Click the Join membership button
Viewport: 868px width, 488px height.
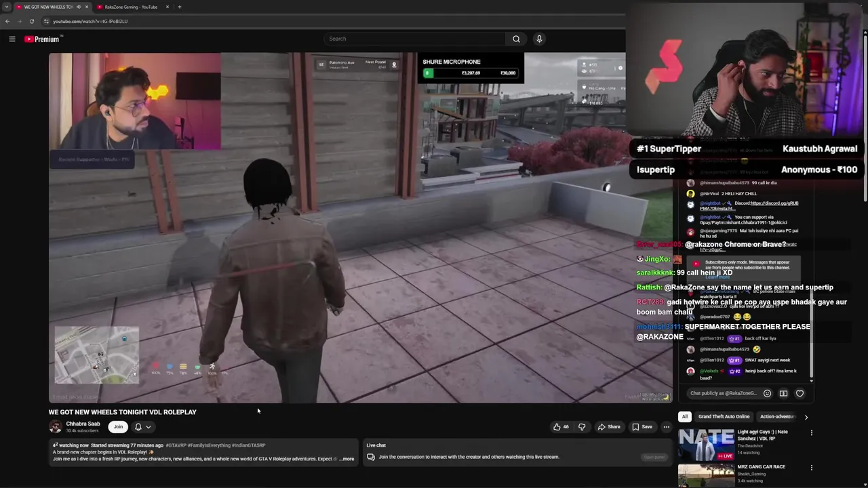[118, 427]
